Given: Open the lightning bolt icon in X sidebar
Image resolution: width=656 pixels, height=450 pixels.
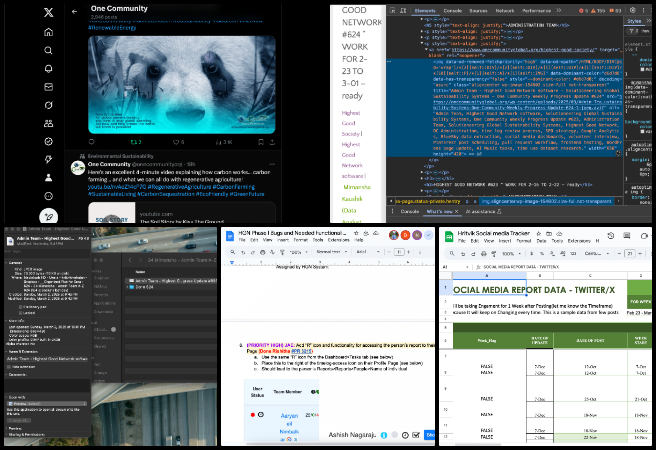Looking at the screenshot, I should [x=49, y=159].
